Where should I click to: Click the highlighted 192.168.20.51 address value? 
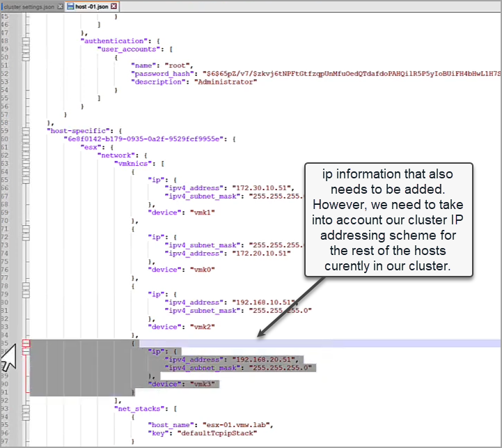(x=263, y=360)
